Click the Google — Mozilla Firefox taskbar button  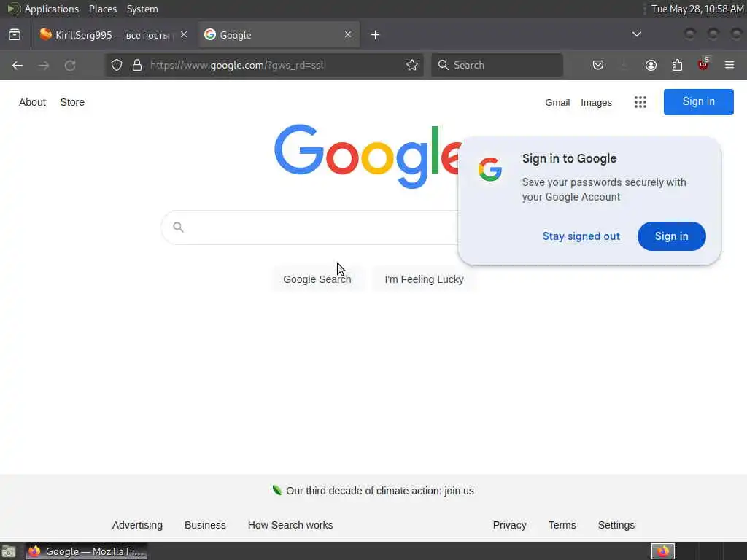[x=86, y=551]
